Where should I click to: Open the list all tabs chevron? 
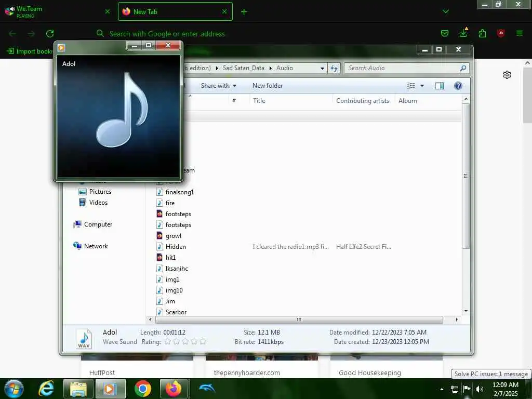tap(445, 11)
